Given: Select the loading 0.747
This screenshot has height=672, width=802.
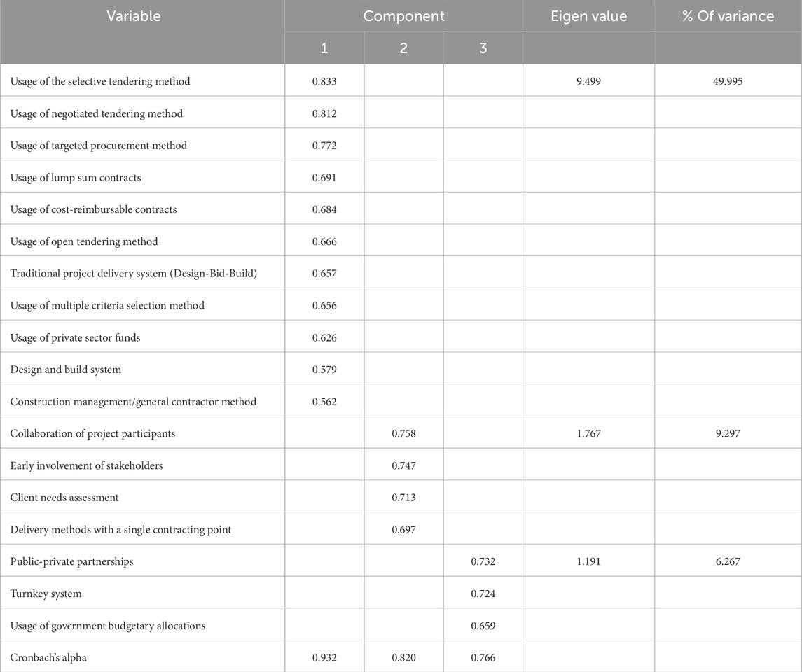Looking at the screenshot, I should pos(403,465).
